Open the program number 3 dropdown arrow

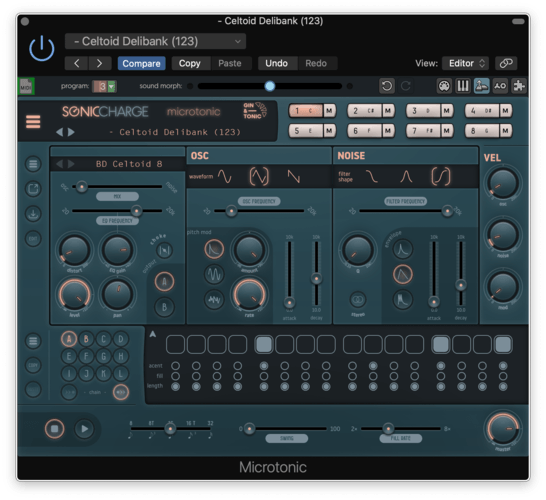point(111,86)
